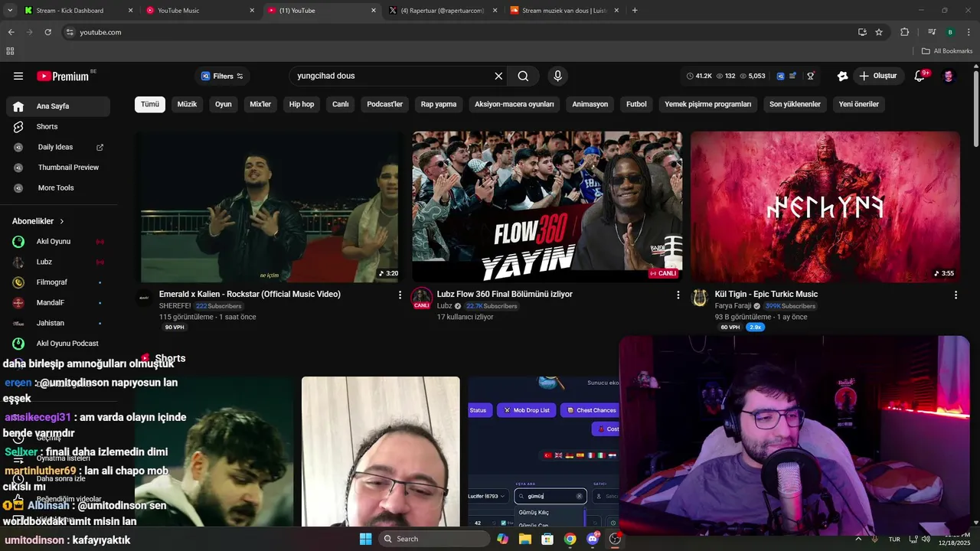Open the vidIQ list icon in the stats bar
This screenshot has height=551, width=980.
pos(792,76)
